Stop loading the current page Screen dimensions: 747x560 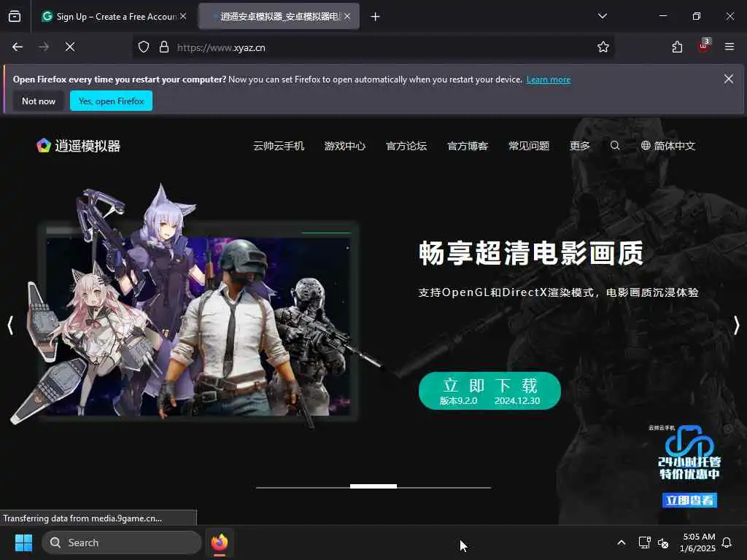point(70,47)
